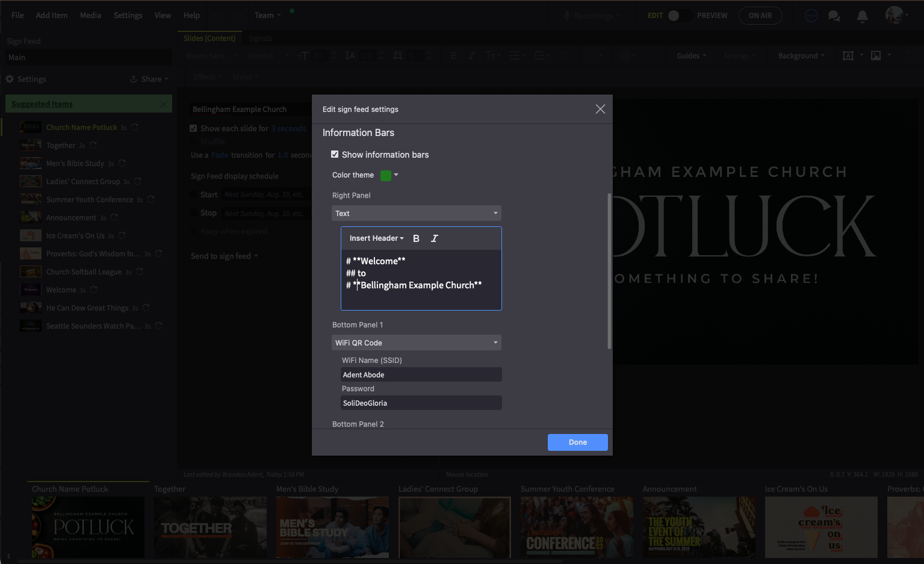This screenshot has height=564, width=924.
Task: Apply italic formatting in the text editor
Action: pos(434,238)
